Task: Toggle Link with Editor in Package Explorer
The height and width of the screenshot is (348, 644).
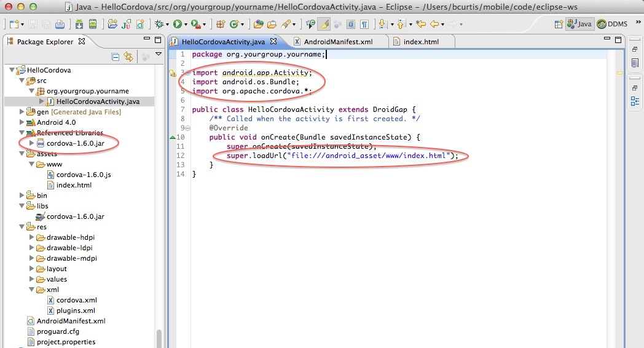Action: coord(128,57)
